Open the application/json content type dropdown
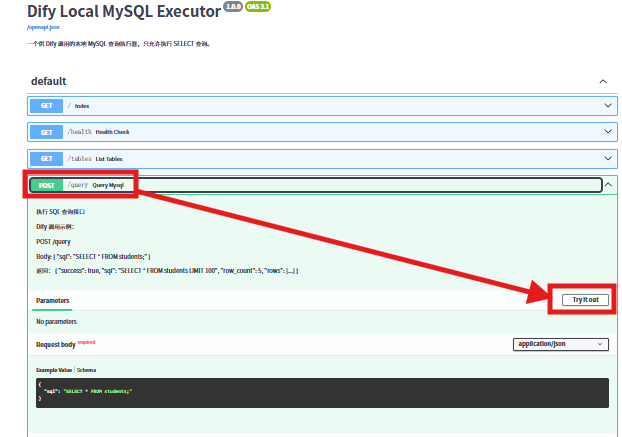The height and width of the screenshot is (437, 622). (x=561, y=344)
